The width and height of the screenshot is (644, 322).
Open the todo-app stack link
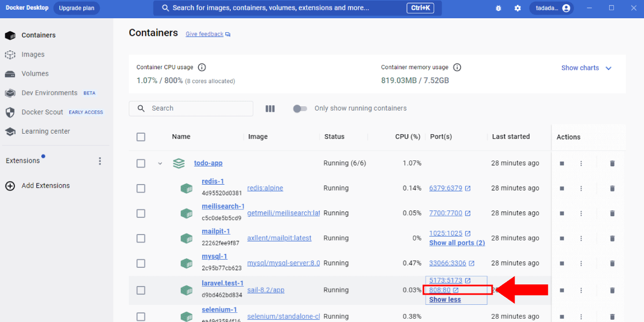coord(208,163)
